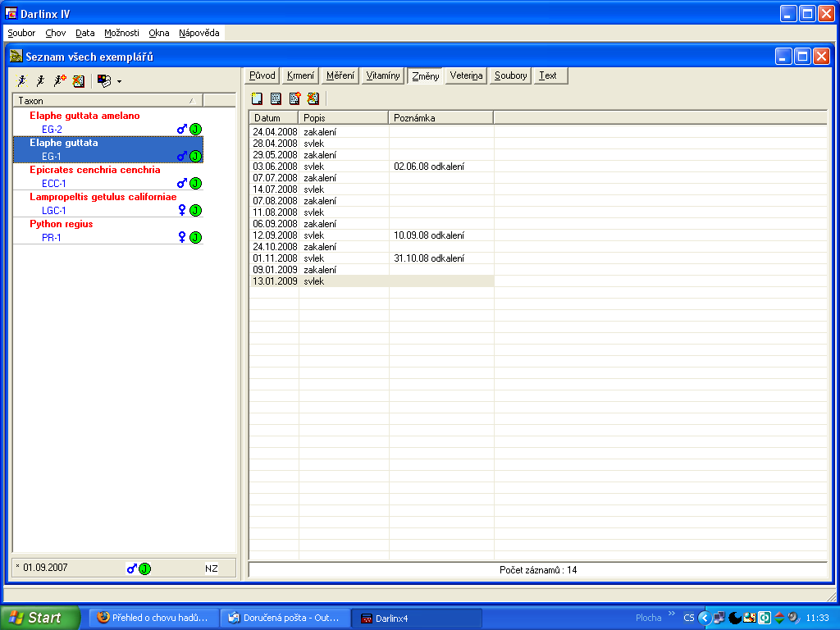Switch to the Krmení tab
Screen dimensions: 840x630
pyautogui.click(x=300, y=75)
